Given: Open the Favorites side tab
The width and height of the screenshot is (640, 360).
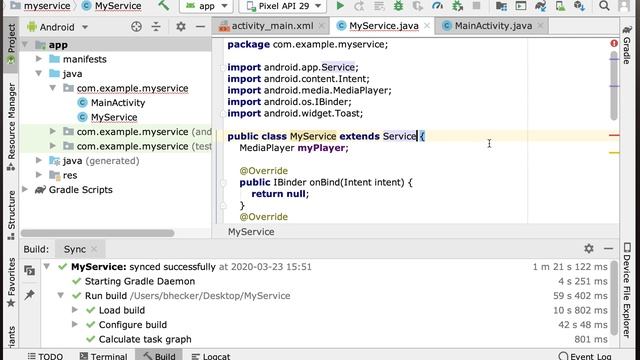Looking at the screenshot, I should 11,282.
